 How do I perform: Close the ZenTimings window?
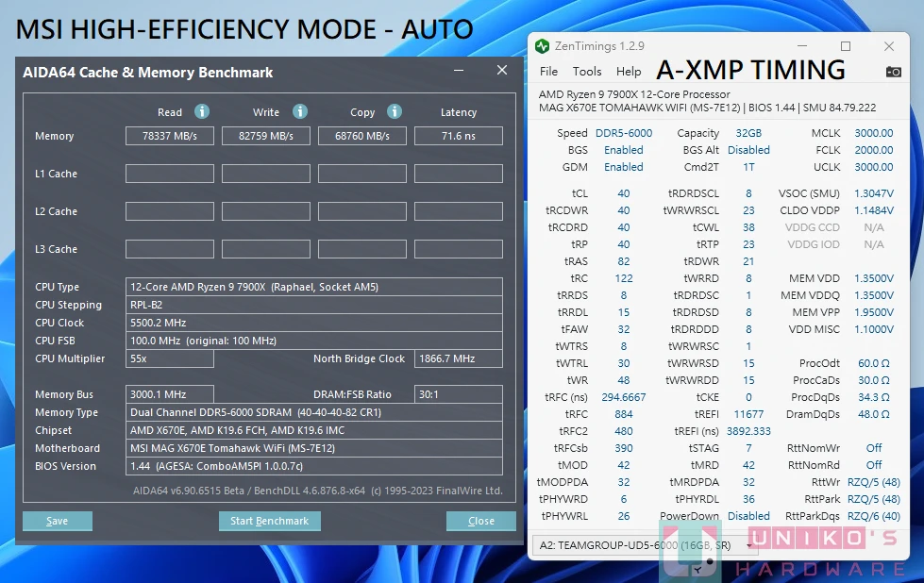(x=889, y=46)
